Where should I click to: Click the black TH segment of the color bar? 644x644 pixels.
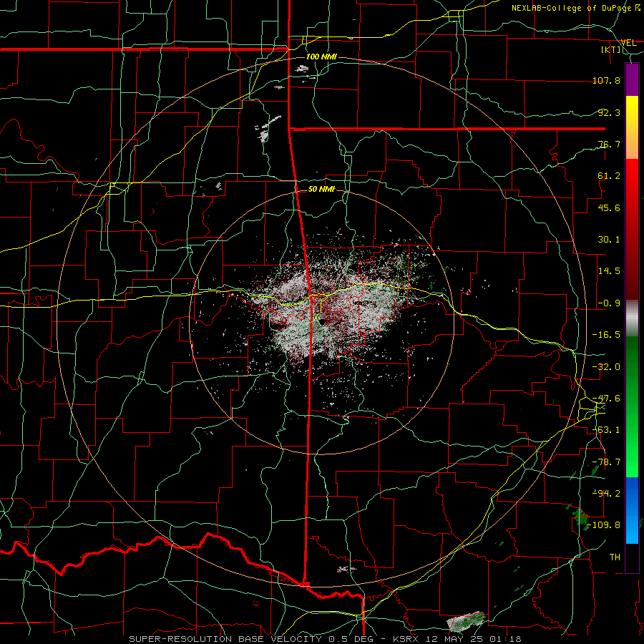tap(632, 557)
